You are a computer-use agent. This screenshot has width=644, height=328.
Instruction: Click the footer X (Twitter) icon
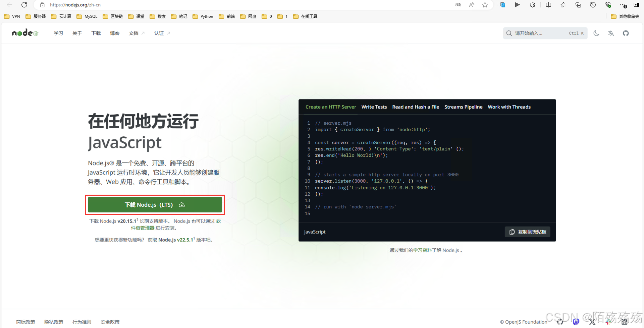pyautogui.click(x=592, y=322)
